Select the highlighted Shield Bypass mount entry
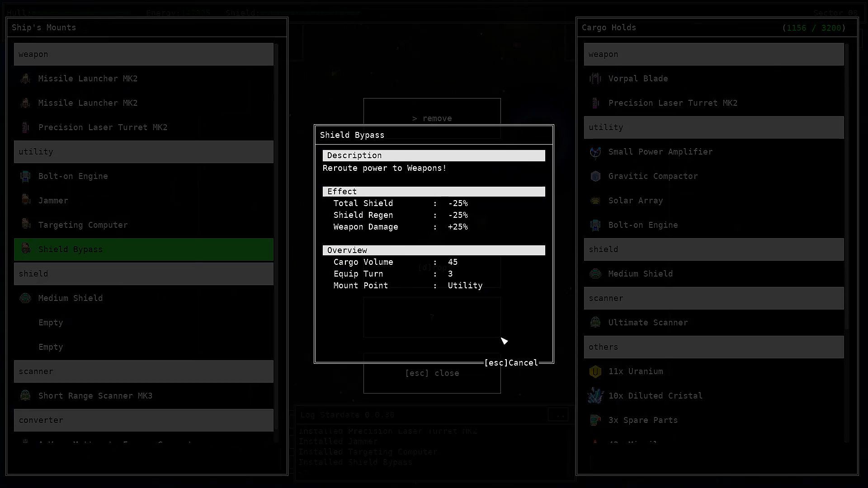 click(x=143, y=249)
